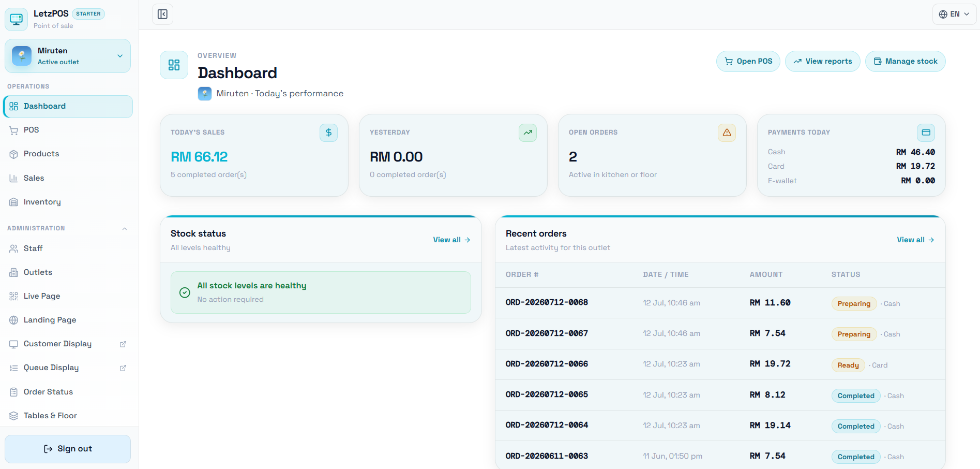The height and width of the screenshot is (469, 980).
Task: Click the Customer Display monitor icon
Action: (14, 344)
